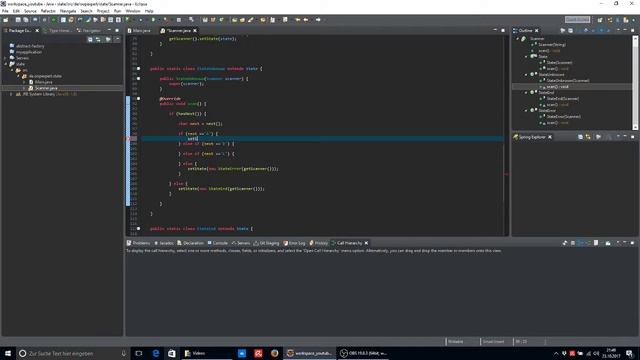Open the Run menu

tap(117, 11)
